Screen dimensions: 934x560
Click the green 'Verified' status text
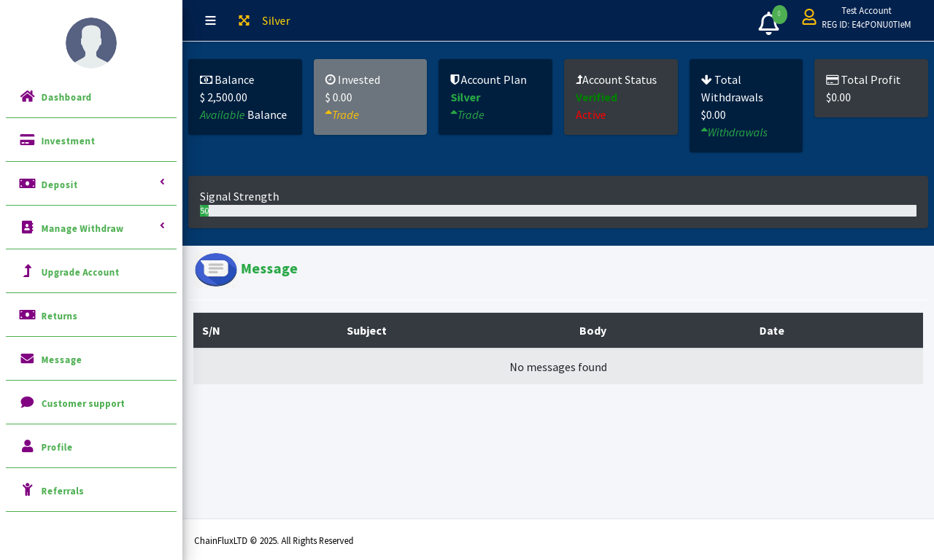click(596, 97)
